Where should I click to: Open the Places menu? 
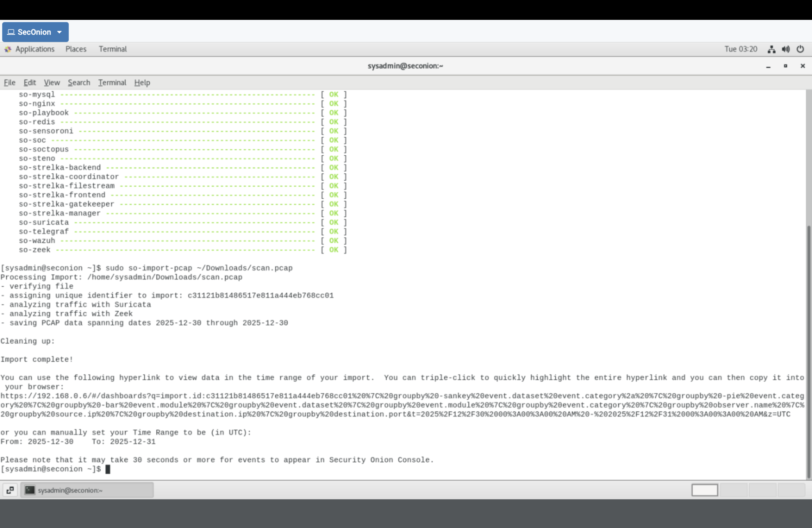coord(75,49)
